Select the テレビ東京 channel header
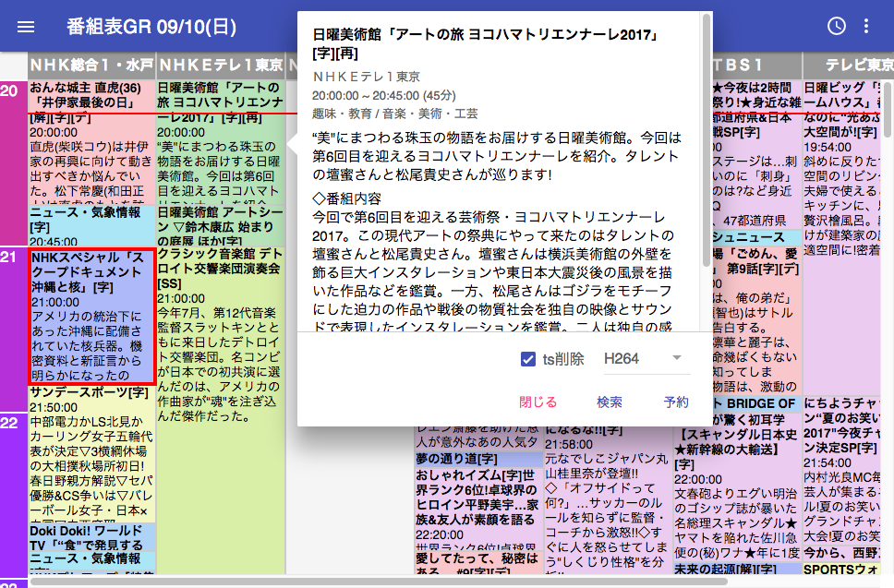Screen dimensions: 894x588 click(849, 66)
